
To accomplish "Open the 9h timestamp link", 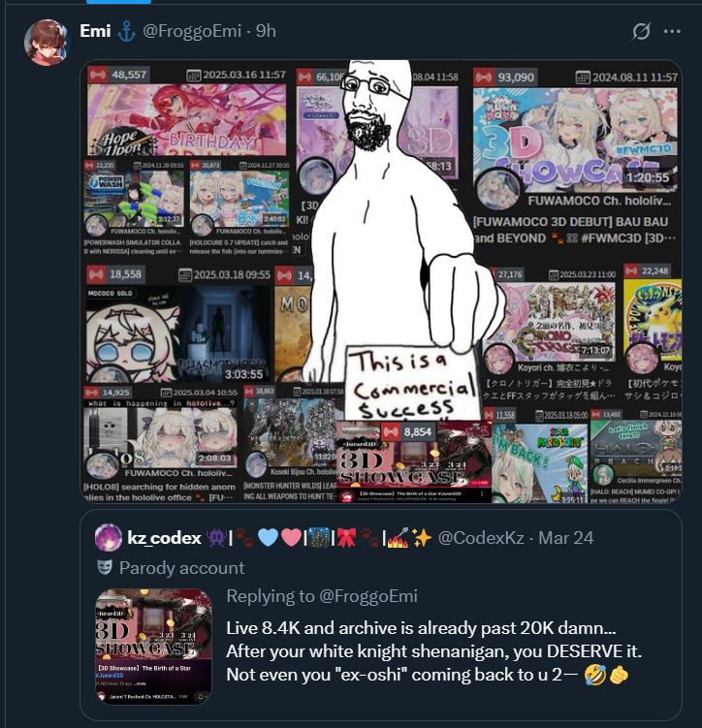I will [x=266, y=31].
